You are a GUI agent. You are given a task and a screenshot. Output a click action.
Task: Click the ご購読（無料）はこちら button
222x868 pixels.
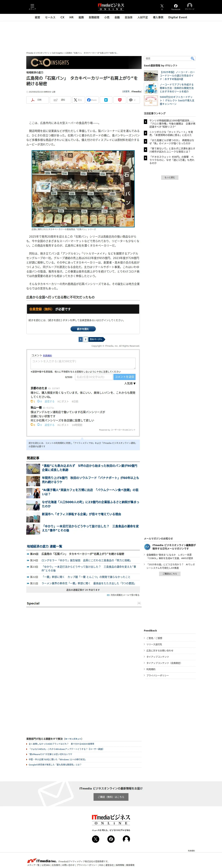[x=111, y=797]
